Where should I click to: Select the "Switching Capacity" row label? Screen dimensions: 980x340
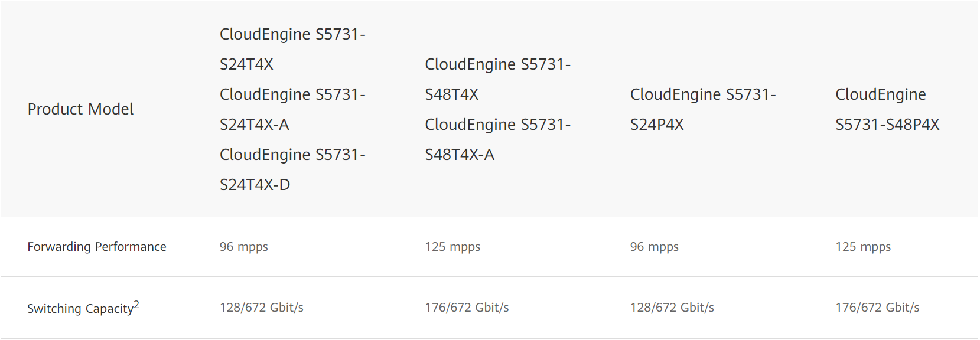pos(80,309)
